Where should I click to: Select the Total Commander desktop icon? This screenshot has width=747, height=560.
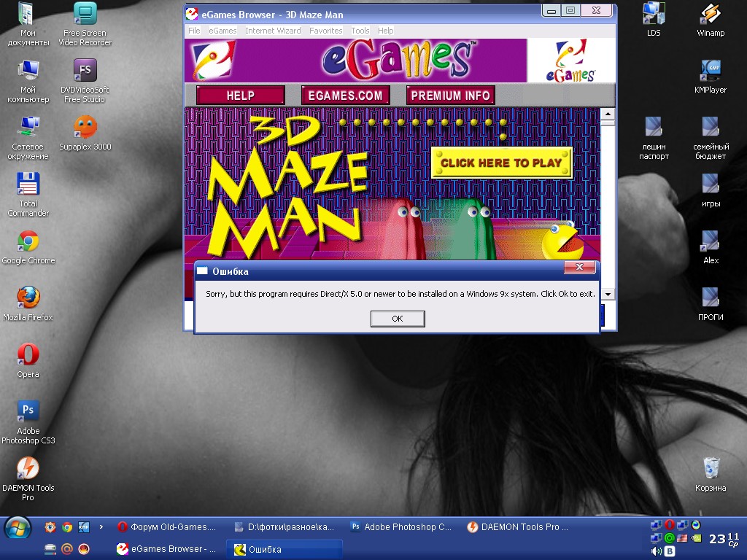28,195
